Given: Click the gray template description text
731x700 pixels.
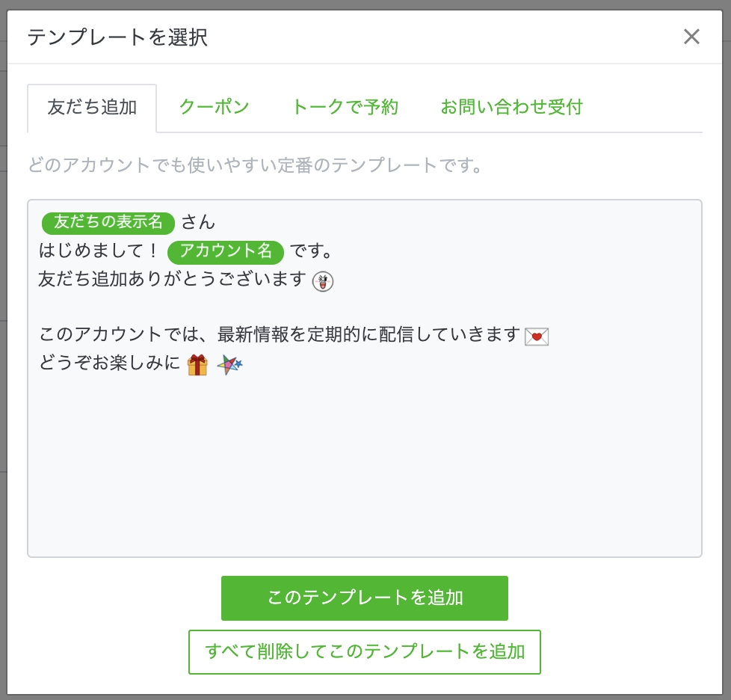Looking at the screenshot, I should [x=255, y=165].
